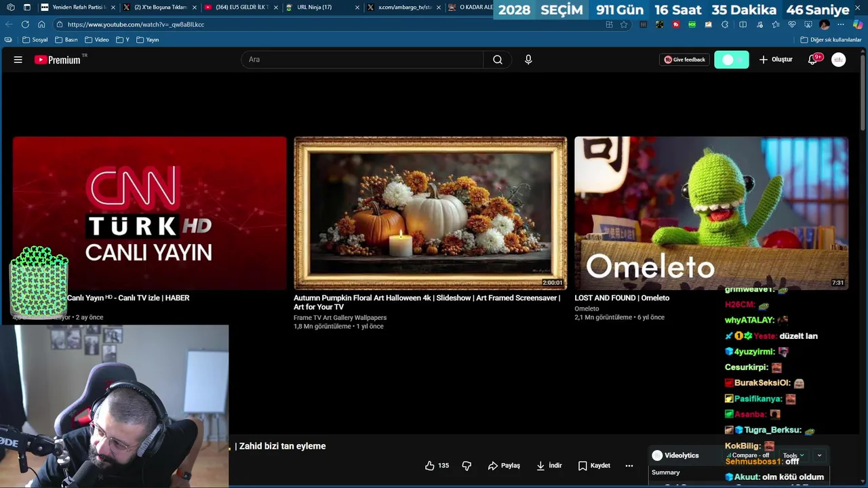The width and height of the screenshot is (868, 488).
Task: Go to browser home page icon
Action: pos(41,24)
